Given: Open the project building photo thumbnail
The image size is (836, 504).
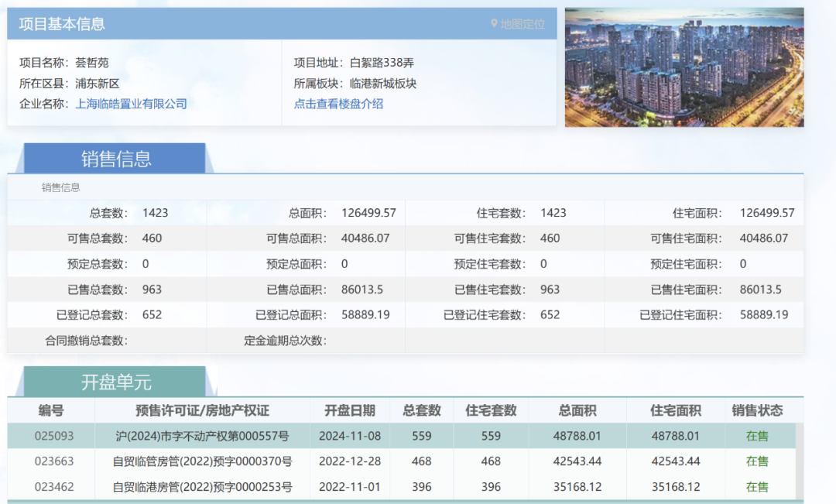Looking at the screenshot, I should tap(684, 67).
